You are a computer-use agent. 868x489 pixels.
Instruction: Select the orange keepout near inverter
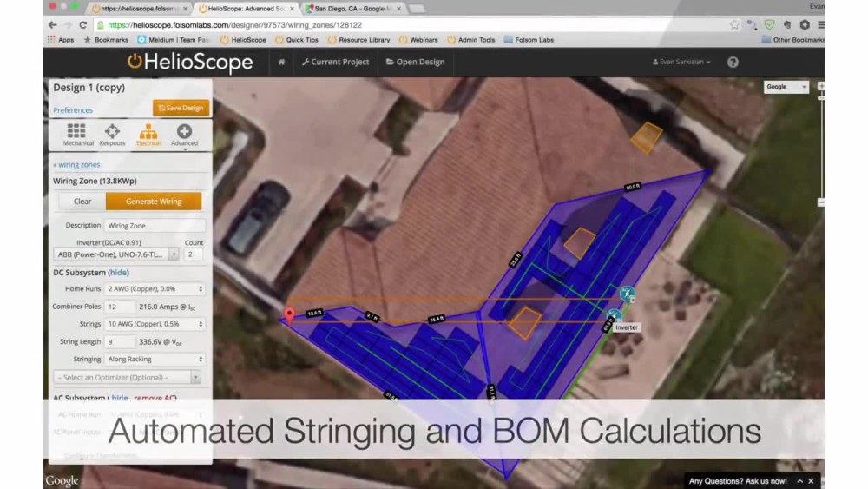click(523, 322)
